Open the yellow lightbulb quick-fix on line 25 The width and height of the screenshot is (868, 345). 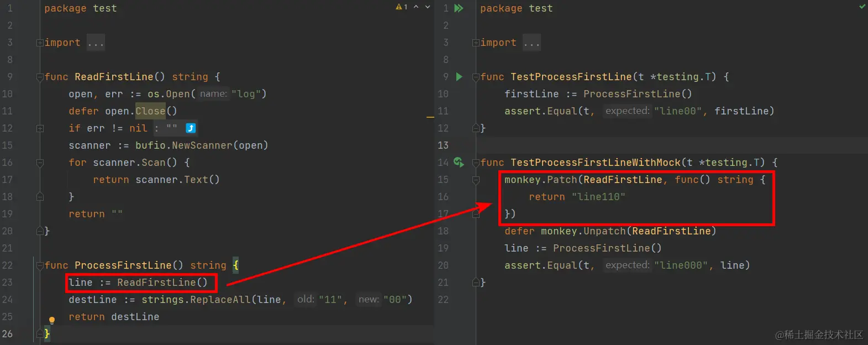click(52, 320)
